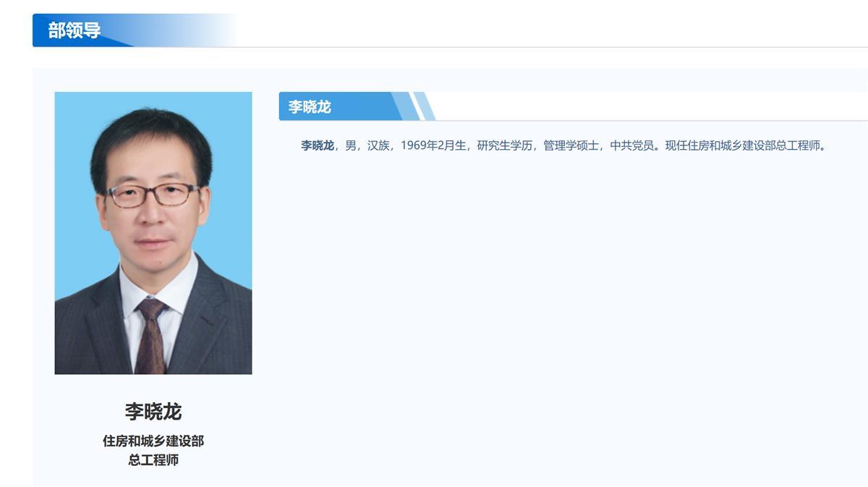
Task: Select the 住房和城乡建设部 caption text
Action: pyautogui.click(x=153, y=441)
